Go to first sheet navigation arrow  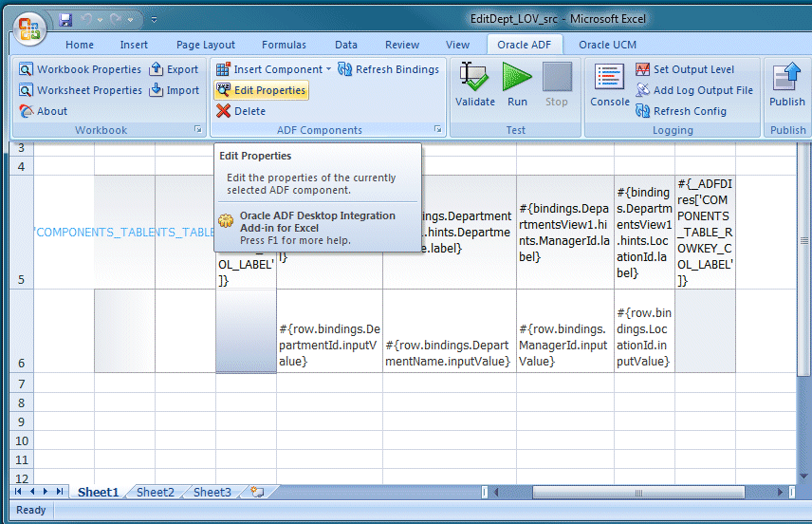(x=18, y=492)
